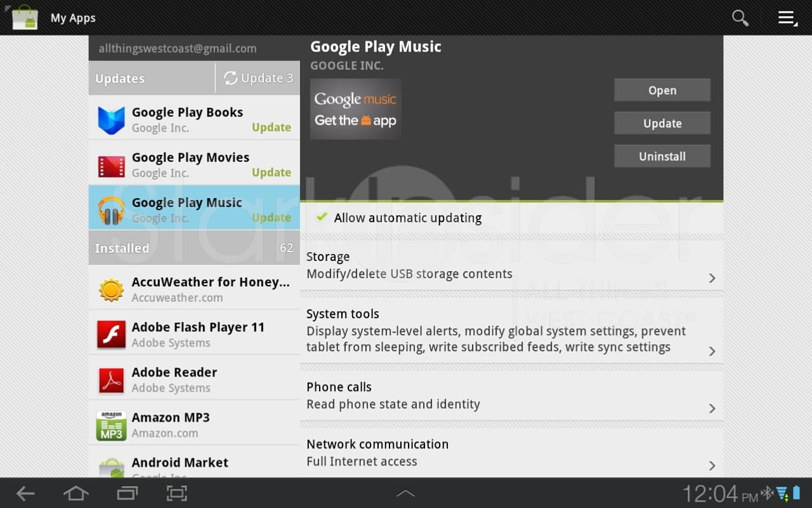This screenshot has width=812, height=508.
Task: Expand the Storage permission details
Action: coord(712,278)
